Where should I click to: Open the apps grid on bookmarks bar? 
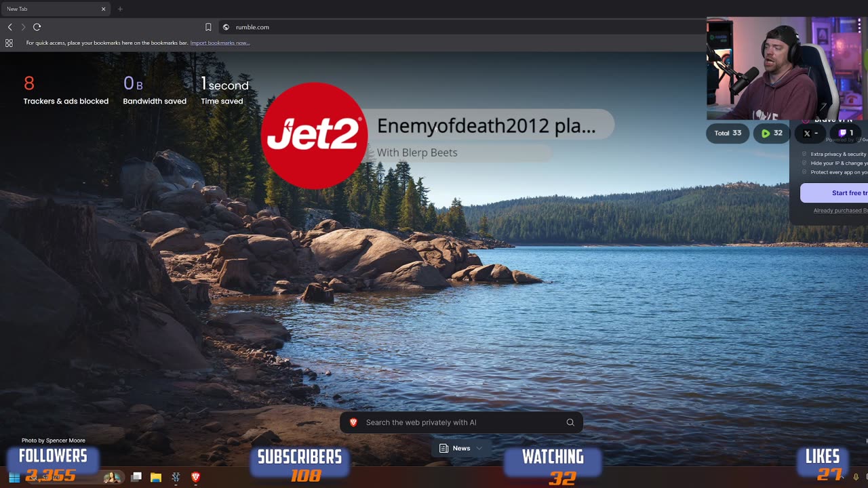(x=9, y=43)
